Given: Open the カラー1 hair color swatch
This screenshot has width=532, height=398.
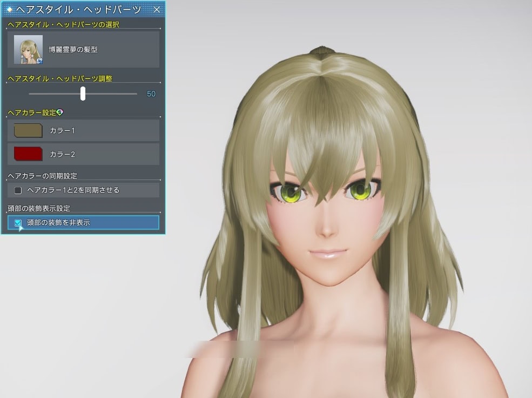Looking at the screenshot, I should [28, 130].
